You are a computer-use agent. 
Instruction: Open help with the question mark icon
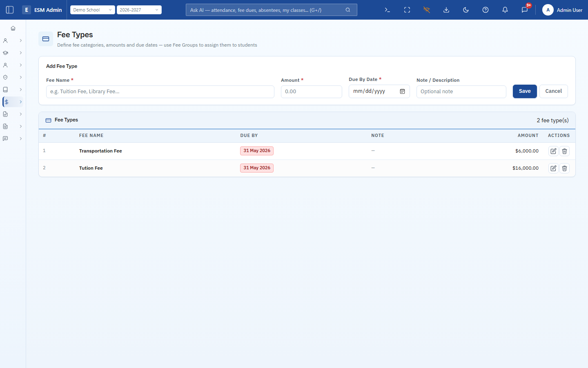pyautogui.click(x=486, y=10)
